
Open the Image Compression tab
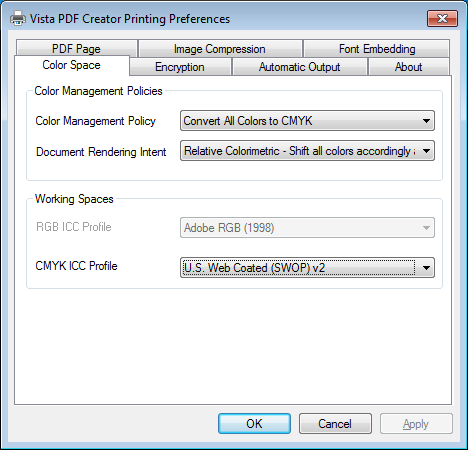220,49
